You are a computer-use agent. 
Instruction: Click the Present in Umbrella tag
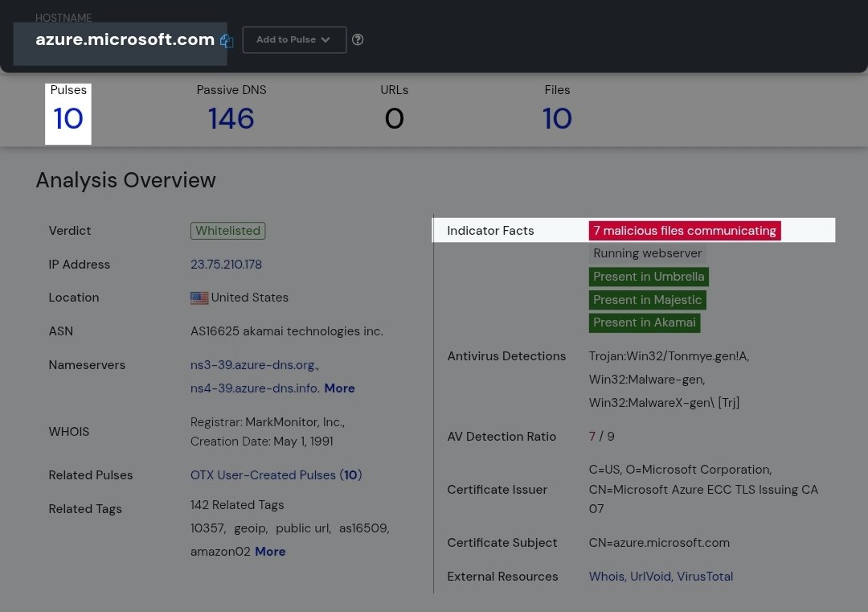[x=649, y=277]
